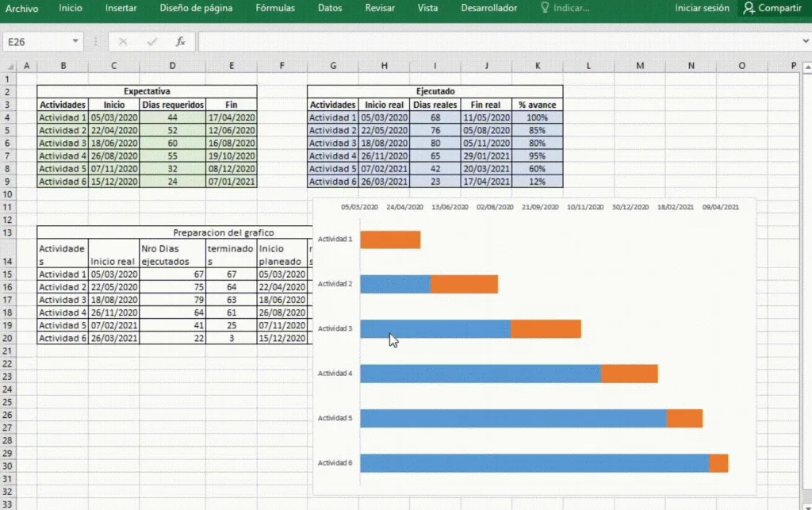The image size is (812, 510).
Task: Select the Ejecutado header cell
Action: [x=435, y=91]
